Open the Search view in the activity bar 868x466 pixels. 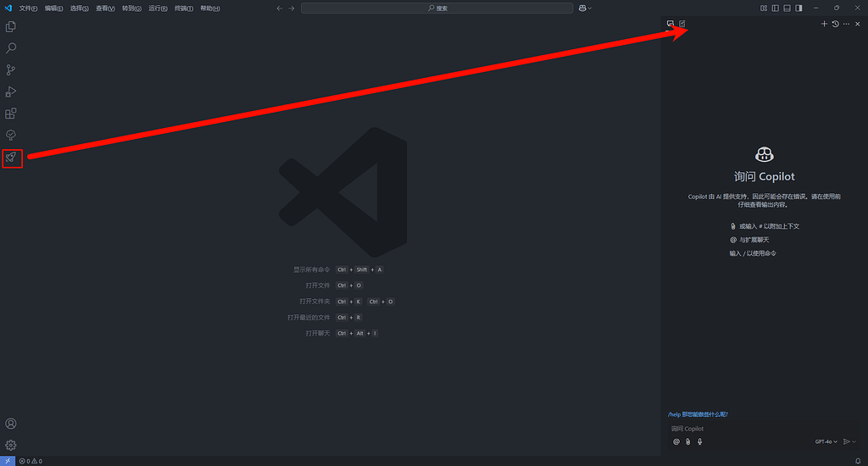click(10, 48)
